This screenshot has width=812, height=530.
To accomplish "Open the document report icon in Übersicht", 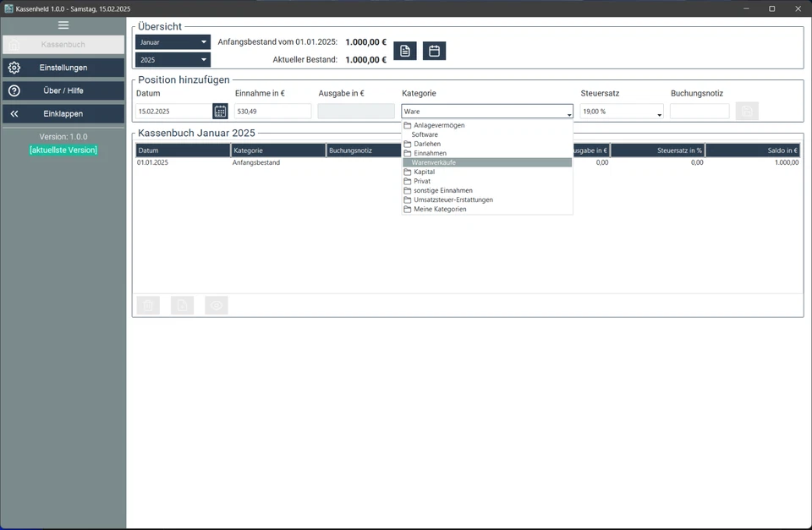I will (405, 51).
